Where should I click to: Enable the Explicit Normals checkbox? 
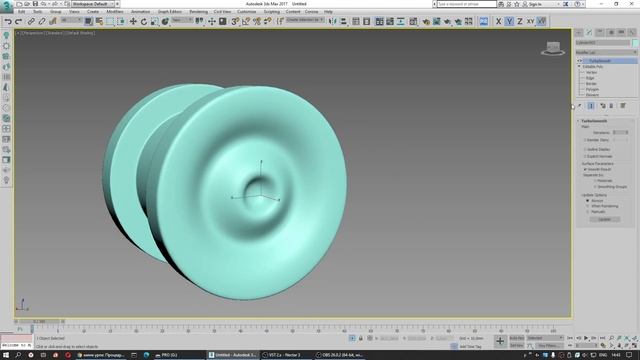click(585, 156)
